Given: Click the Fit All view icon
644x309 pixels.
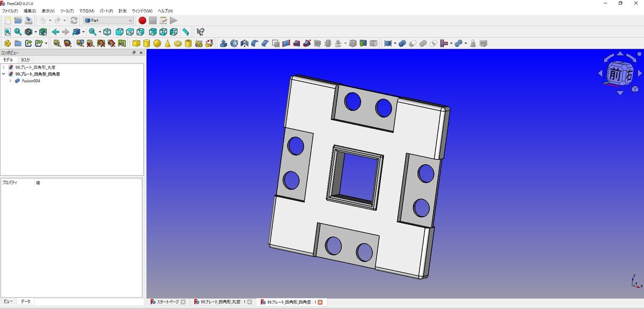Looking at the screenshot, I should [8, 32].
